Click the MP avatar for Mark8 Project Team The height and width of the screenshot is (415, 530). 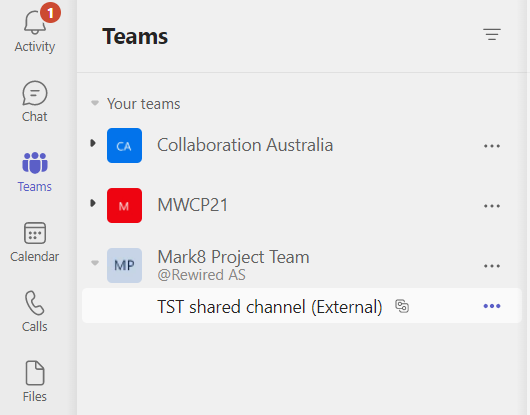pos(124,265)
